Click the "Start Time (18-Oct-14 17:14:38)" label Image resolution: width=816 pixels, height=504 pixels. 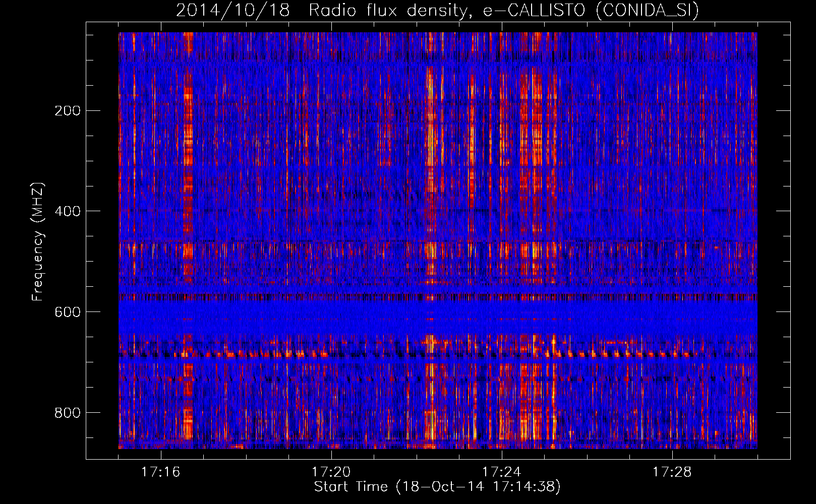click(437, 487)
